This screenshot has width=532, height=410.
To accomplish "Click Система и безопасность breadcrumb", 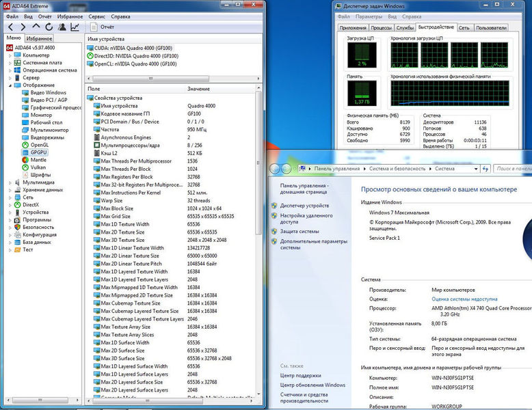I will coord(397,169).
